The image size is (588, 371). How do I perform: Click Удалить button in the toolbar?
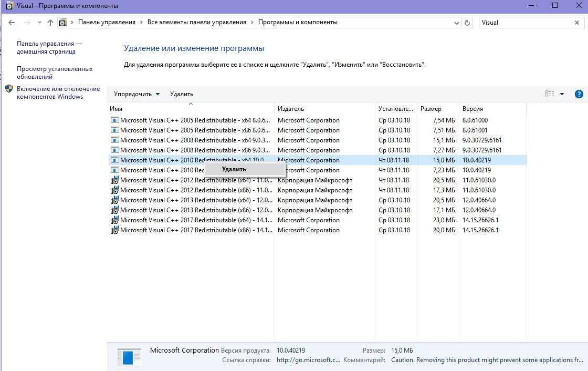[x=181, y=94]
